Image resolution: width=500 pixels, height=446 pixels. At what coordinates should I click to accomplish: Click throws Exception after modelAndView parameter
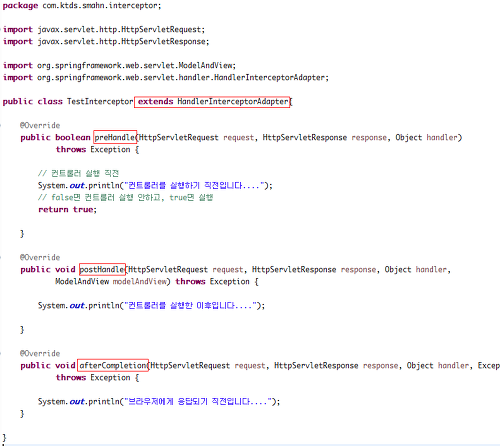point(217,281)
